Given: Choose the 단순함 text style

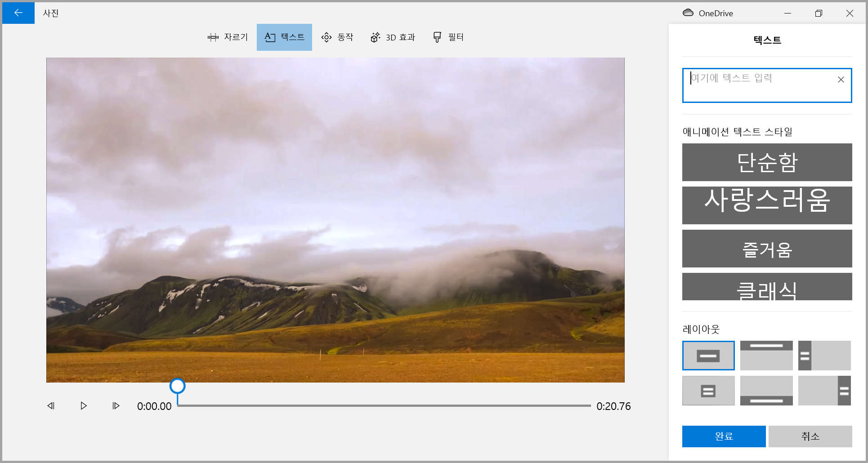Looking at the screenshot, I should (x=767, y=162).
